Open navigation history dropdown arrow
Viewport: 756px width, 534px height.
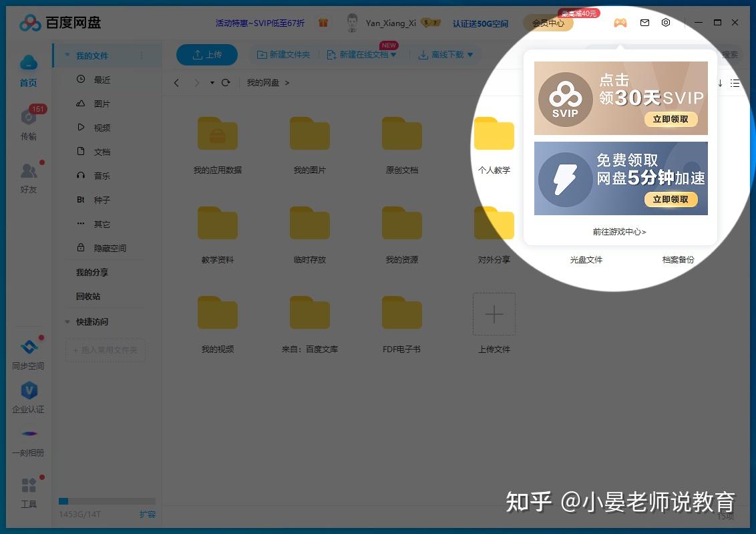click(212, 83)
